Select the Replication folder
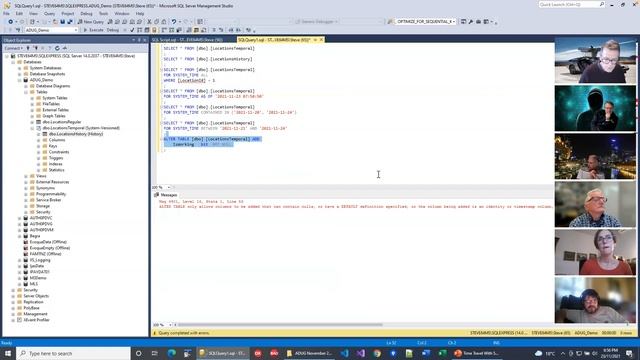Screen dimensions: 640x360 [x=33, y=302]
